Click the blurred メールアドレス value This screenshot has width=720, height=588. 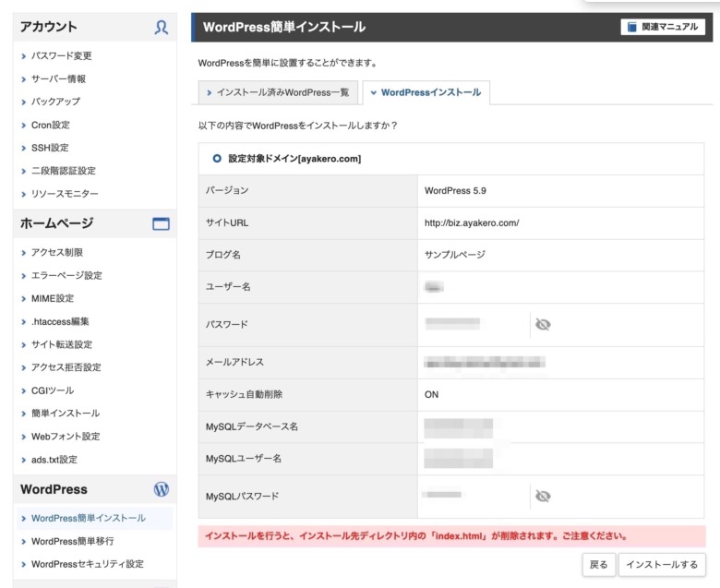coord(485,363)
